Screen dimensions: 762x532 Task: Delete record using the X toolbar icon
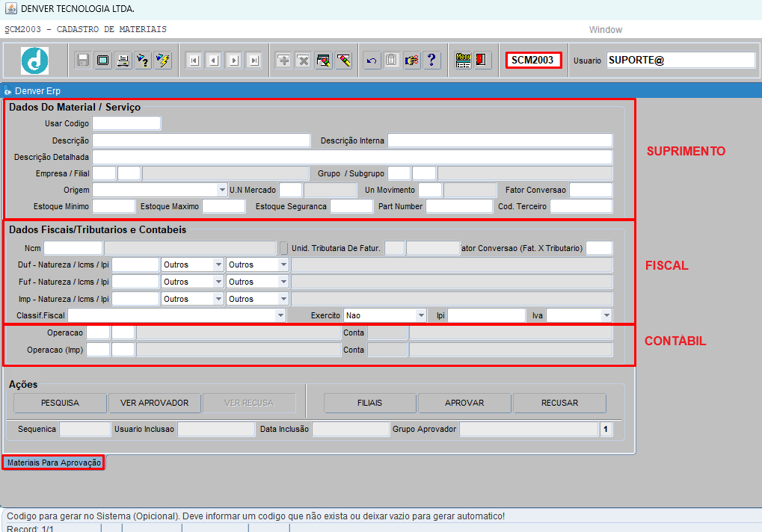(303, 61)
